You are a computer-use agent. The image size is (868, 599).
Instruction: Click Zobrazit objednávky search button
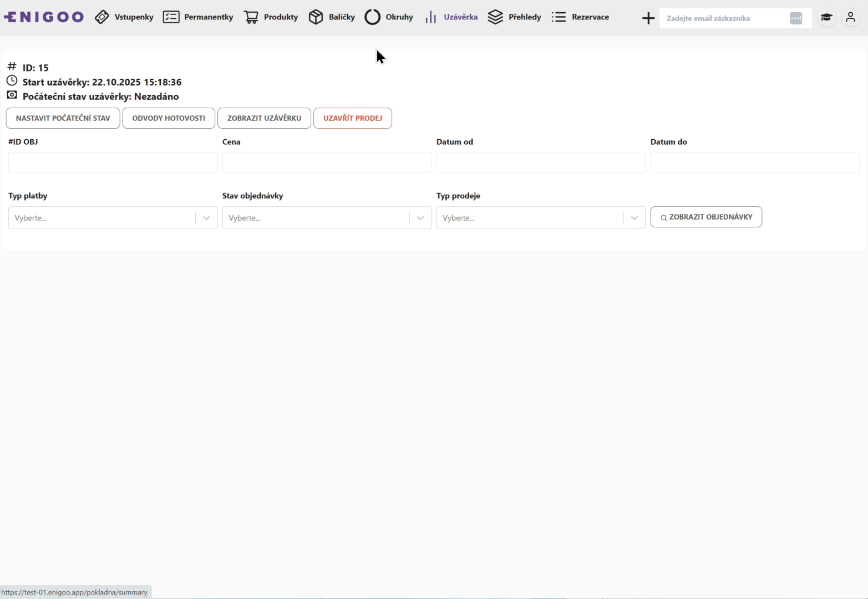[706, 217]
